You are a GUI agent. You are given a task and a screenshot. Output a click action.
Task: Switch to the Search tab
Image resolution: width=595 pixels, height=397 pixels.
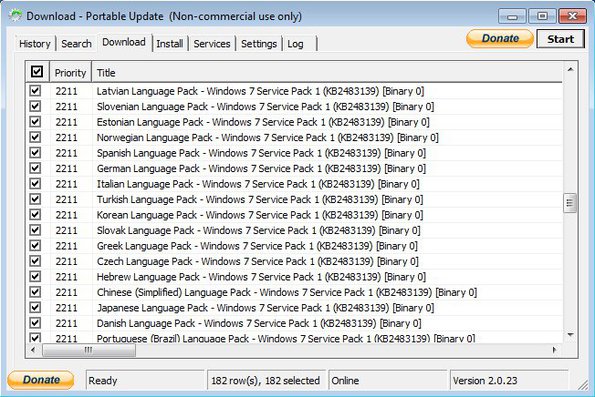76,44
